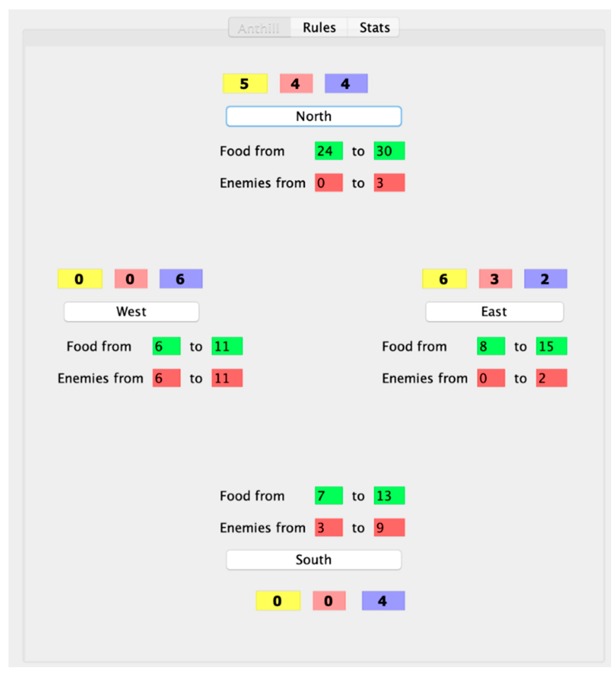This screenshot has width=616, height=676.
Task: Click South food maximum field 13
Action: point(389,495)
